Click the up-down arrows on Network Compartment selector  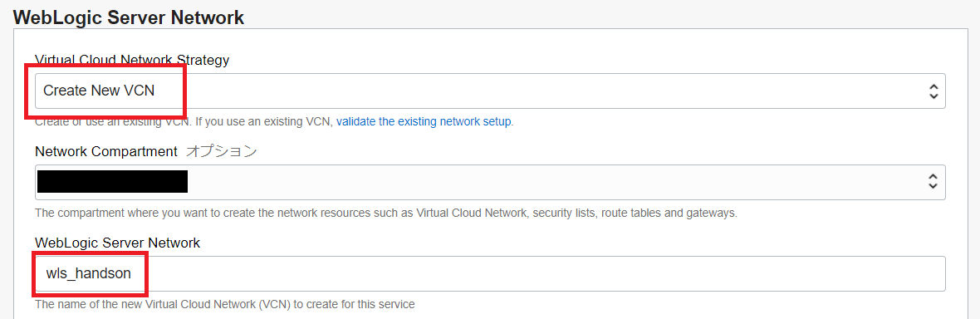pyautogui.click(x=933, y=182)
